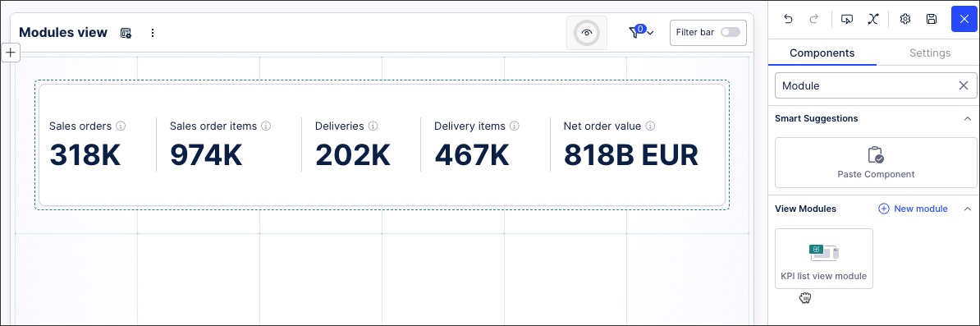
Task: Click the info icon next to Sales orders
Action: (x=121, y=126)
